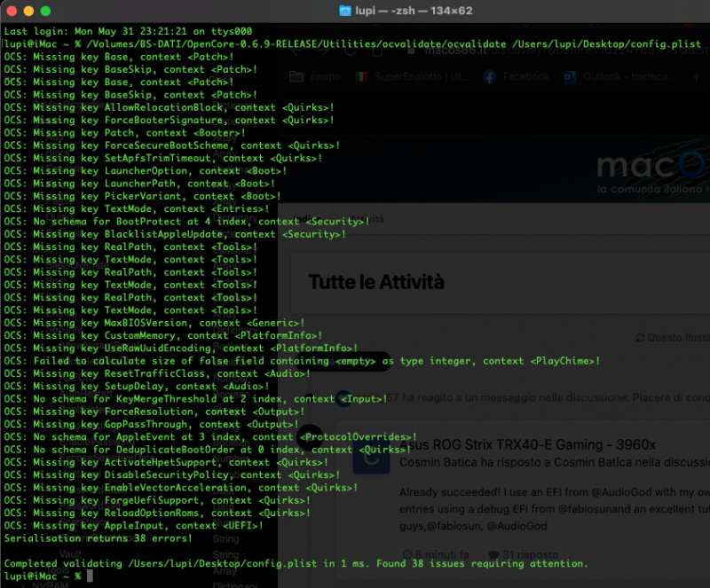Close the Terminal window with red button
Screen dimensions: 710x588
tap(12, 11)
